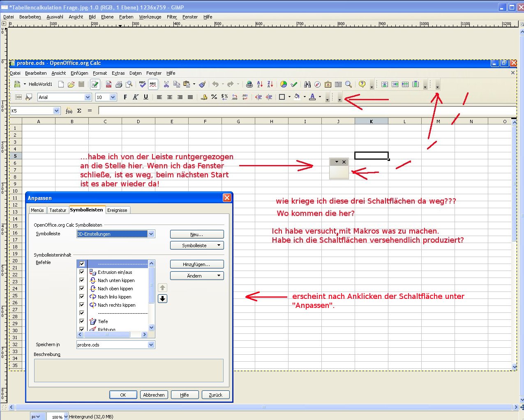Viewport: 524px width, 420px height.
Task: Toggle Underline U formatting icon
Action: pyautogui.click(x=146, y=97)
